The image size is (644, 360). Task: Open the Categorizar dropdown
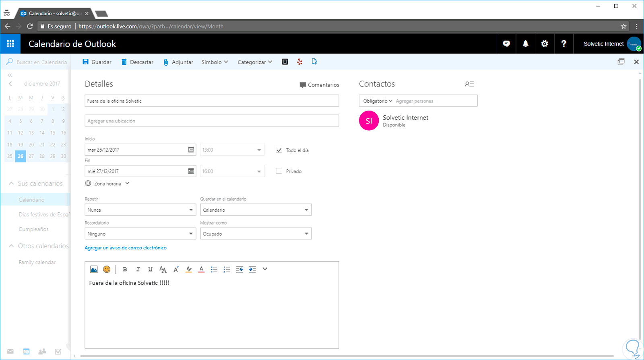click(255, 62)
